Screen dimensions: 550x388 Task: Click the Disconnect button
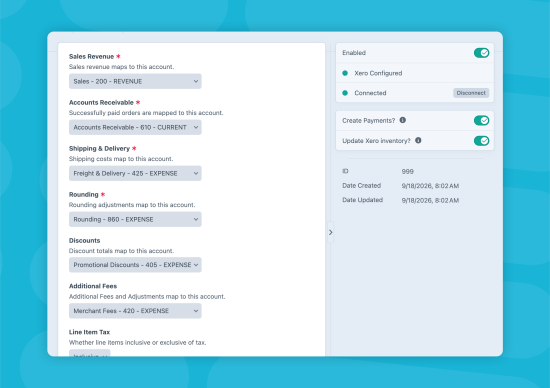coord(471,93)
